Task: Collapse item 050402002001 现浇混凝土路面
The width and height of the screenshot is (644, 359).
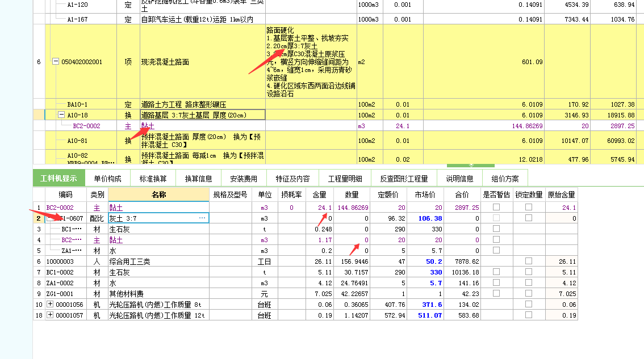Action: 56,62
